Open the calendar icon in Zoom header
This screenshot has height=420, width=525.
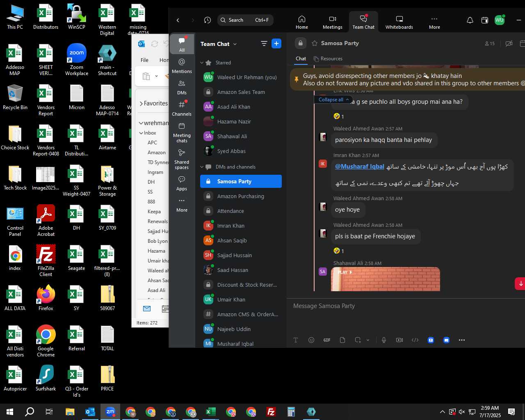[484, 20]
